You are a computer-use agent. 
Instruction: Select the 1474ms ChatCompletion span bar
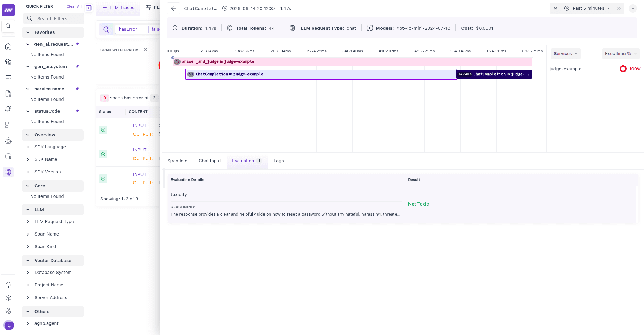coord(495,74)
